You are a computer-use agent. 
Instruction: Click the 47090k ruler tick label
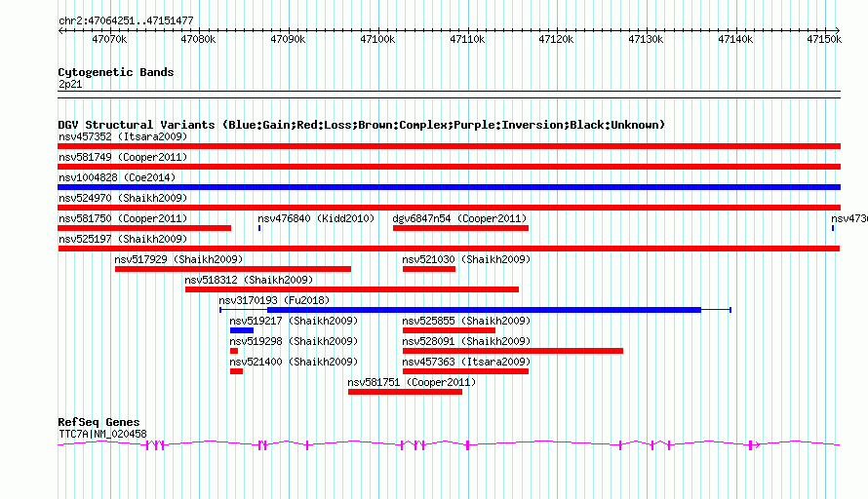click(x=288, y=39)
